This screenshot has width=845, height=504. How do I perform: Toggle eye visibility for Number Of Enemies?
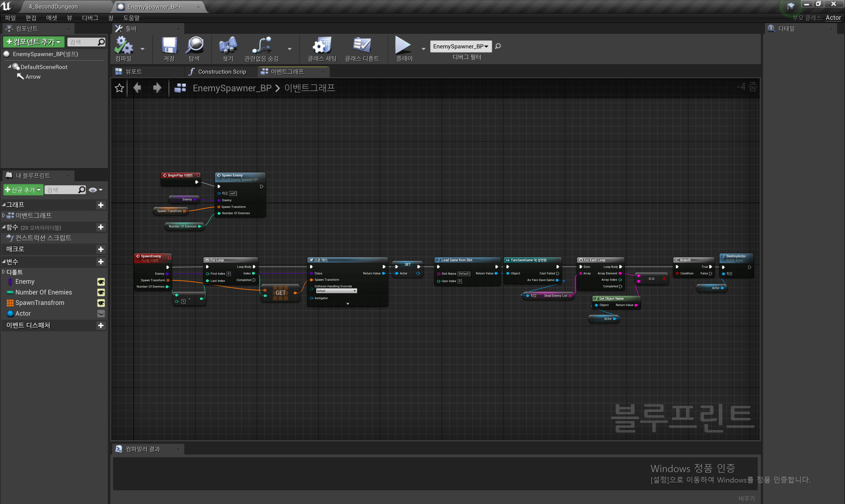point(101,292)
